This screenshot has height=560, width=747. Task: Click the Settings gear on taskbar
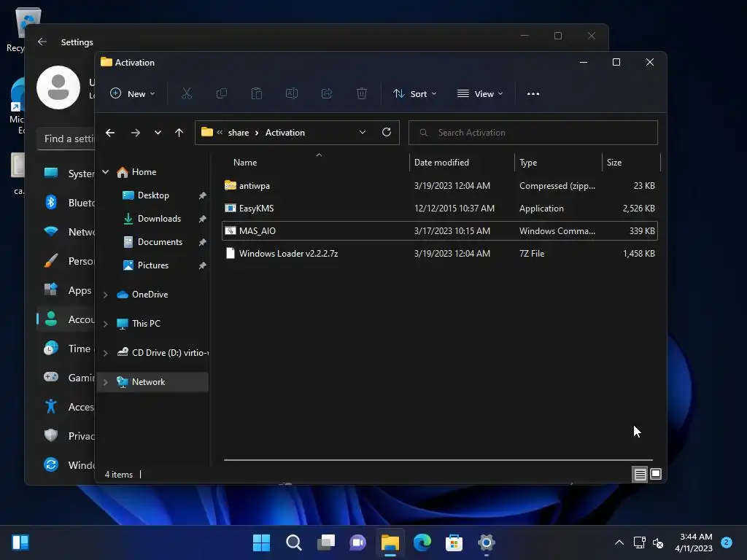coord(487,542)
